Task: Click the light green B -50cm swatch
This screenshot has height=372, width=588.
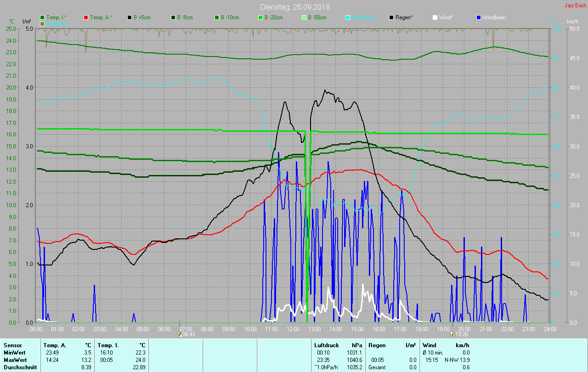Action: tap(304, 17)
